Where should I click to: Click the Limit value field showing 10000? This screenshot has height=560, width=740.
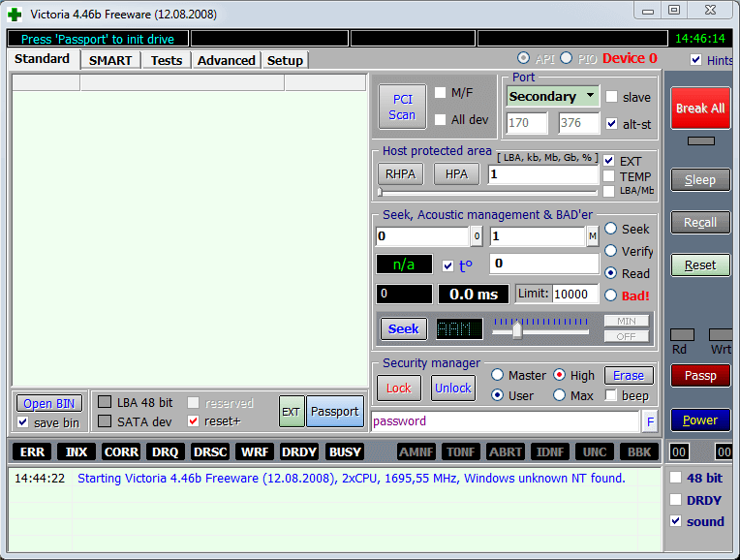click(575, 295)
